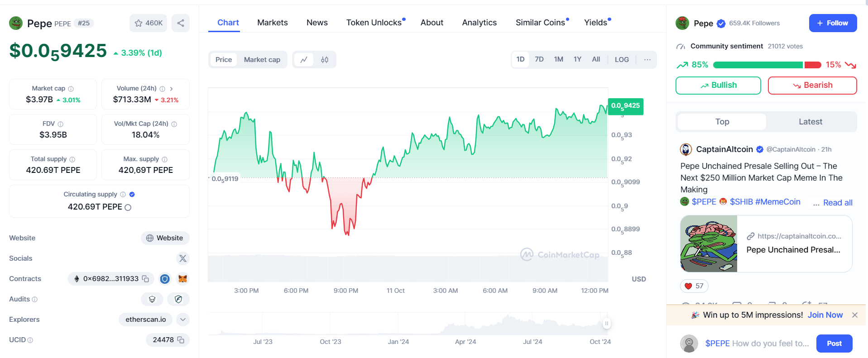Click the historical overview mini chart
The image size is (868, 358).
(408, 324)
